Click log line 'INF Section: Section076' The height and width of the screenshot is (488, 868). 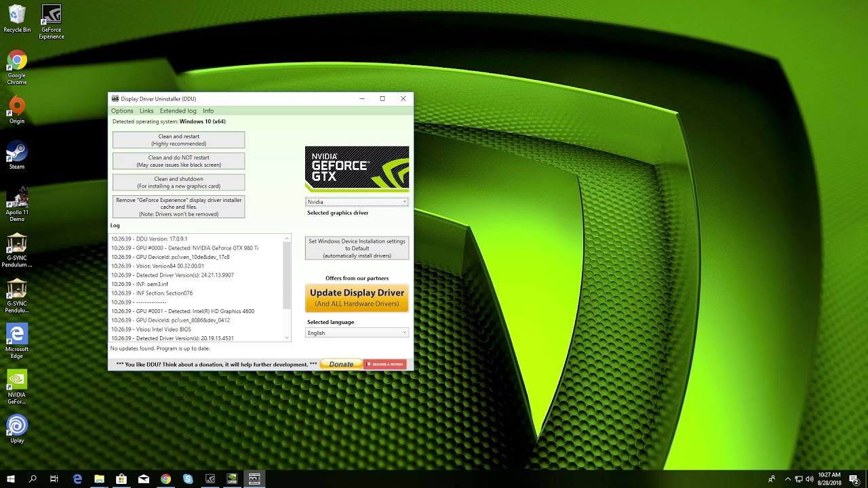coord(152,293)
